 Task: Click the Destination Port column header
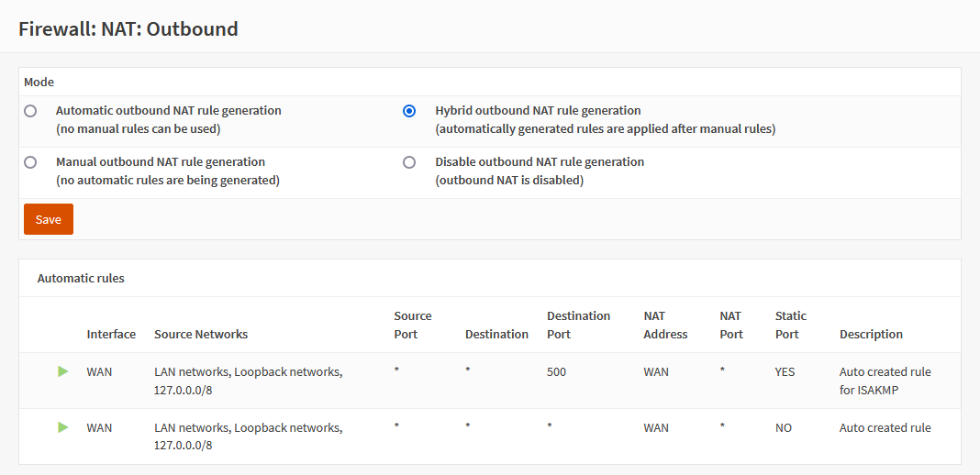click(578, 325)
